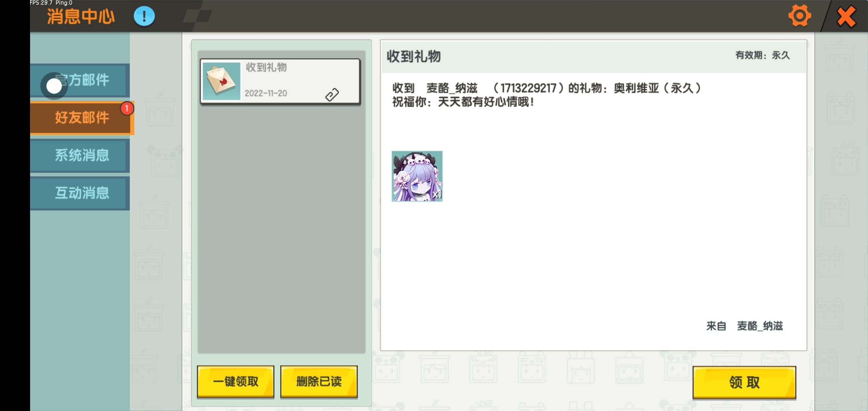Switch to 官方邮件 tab
868x411 pixels.
pyautogui.click(x=80, y=80)
